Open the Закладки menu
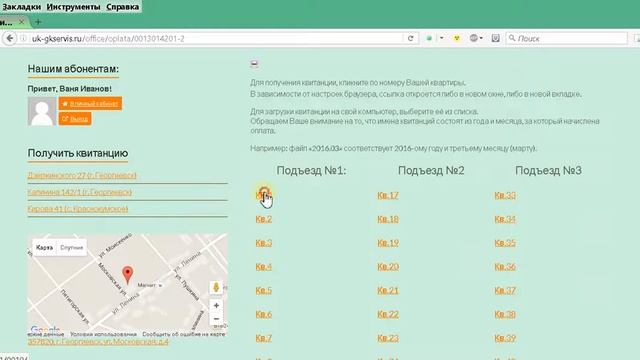This screenshot has height=360, width=640. pyautogui.click(x=22, y=7)
